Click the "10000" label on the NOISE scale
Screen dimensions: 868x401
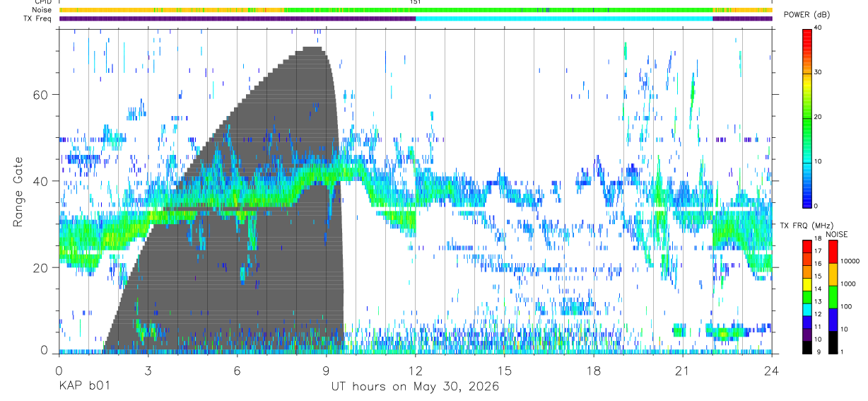tap(850, 261)
